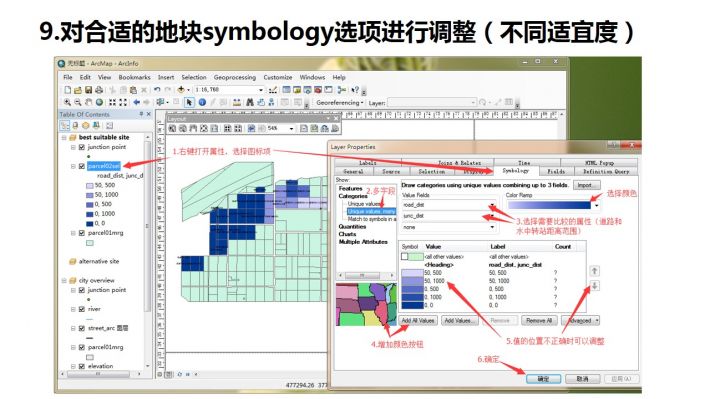The width and height of the screenshot is (710, 399).
Task: Switch to the Fields tab
Action: (556, 172)
